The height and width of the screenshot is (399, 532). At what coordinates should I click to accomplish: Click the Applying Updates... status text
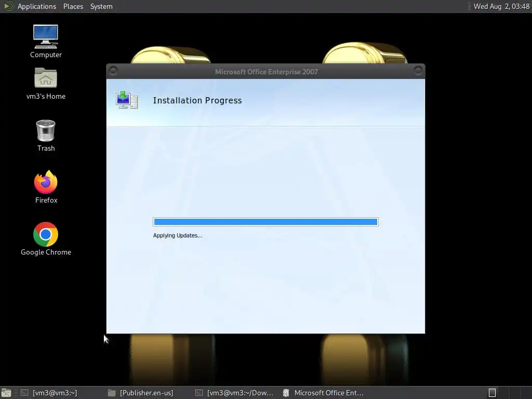(x=178, y=235)
